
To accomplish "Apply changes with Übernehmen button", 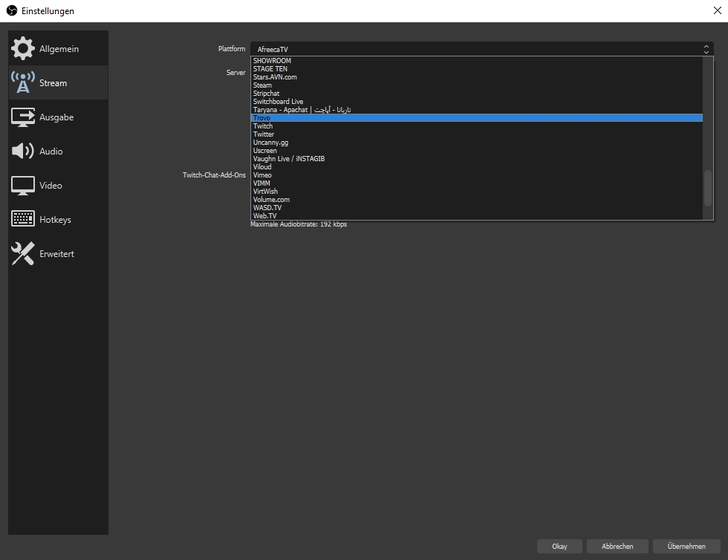I will pyautogui.click(x=686, y=546).
